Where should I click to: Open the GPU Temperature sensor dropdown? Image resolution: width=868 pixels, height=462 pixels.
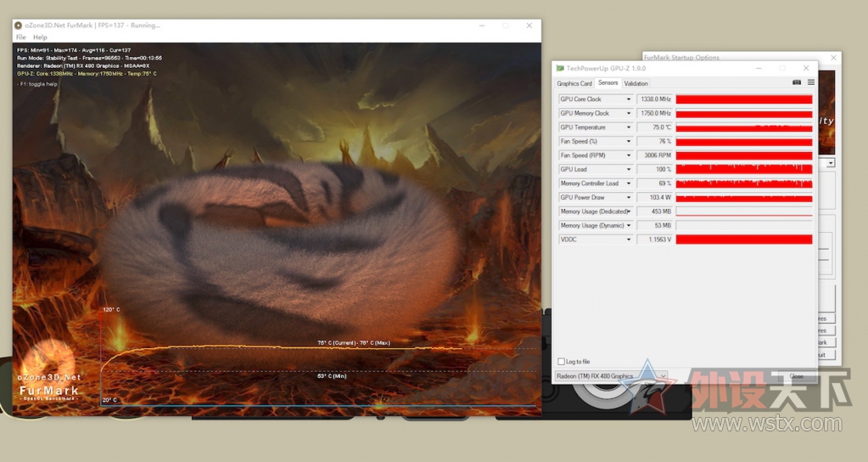(x=629, y=127)
